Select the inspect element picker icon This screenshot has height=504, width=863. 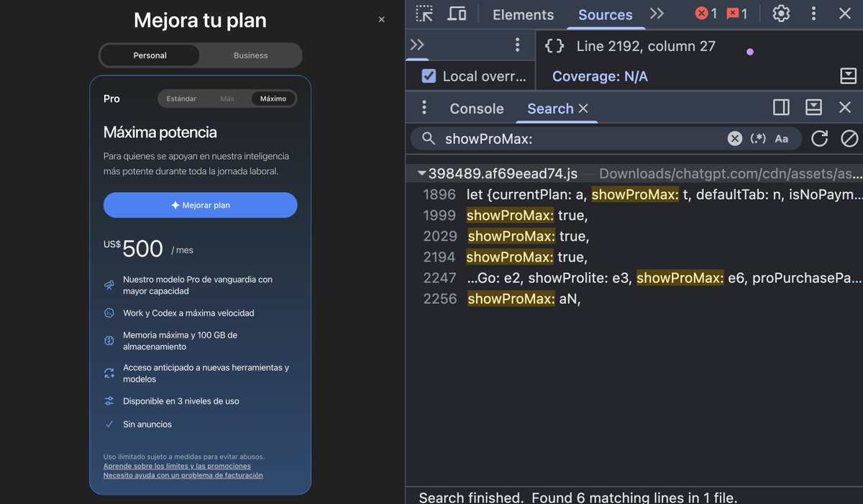click(x=424, y=14)
